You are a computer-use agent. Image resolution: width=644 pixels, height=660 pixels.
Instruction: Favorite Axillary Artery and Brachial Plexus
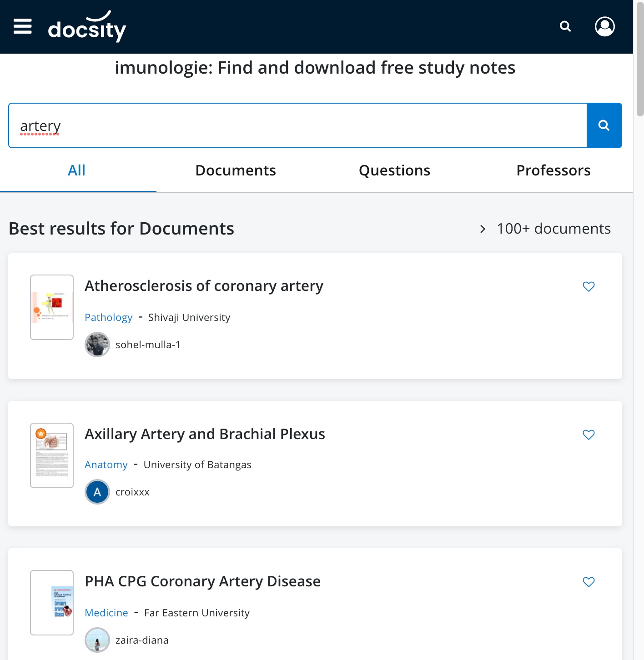(x=589, y=435)
